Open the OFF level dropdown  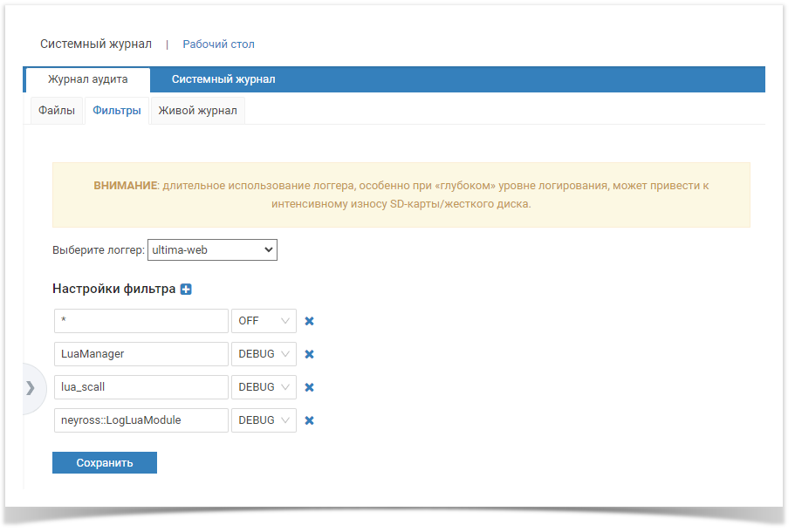(x=264, y=321)
